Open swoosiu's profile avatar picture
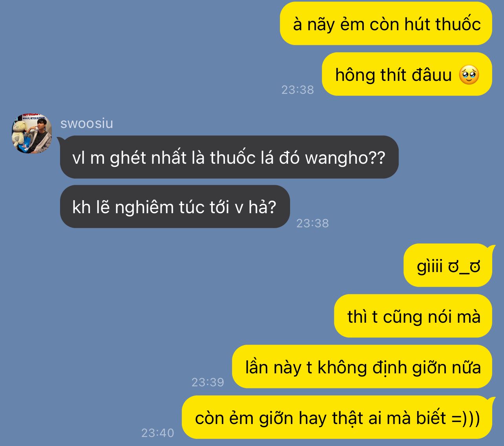 tap(32, 133)
